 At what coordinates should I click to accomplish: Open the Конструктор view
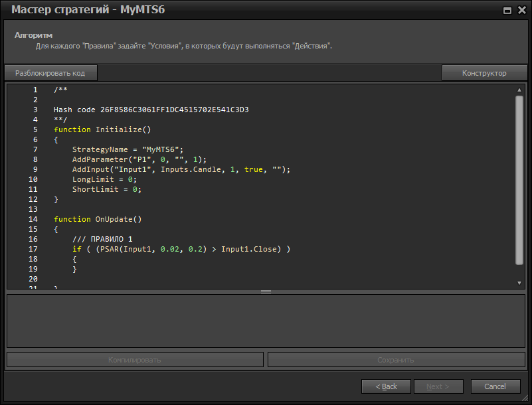pyautogui.click(x=484, y=73)
